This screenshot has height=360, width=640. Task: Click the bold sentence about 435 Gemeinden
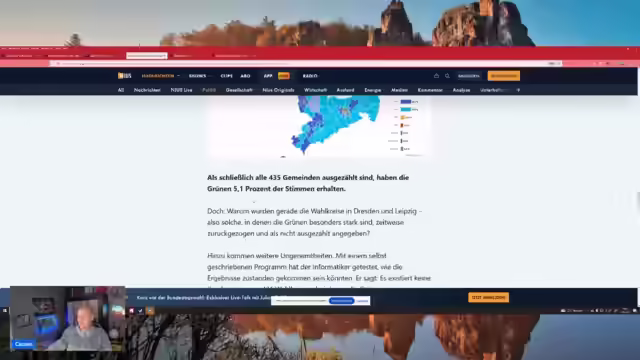click(308, 183)
